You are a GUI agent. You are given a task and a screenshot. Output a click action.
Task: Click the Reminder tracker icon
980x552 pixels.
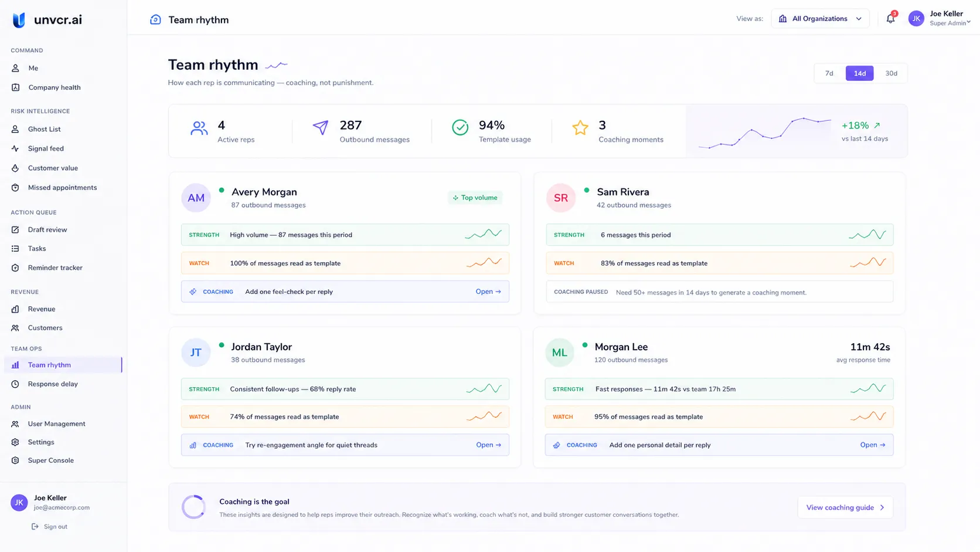pyautogui.click(x=15, y=267)
